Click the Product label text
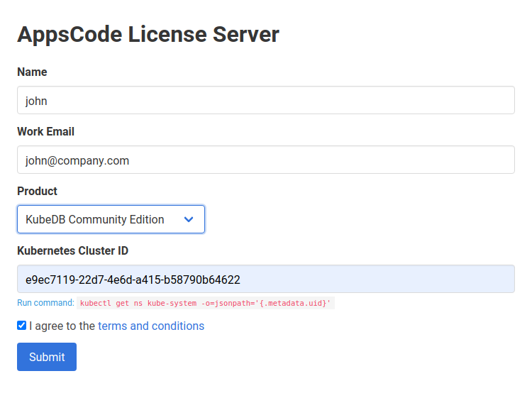Image resolution: width=532 pixels, height=398 pixels. [37, 191]
